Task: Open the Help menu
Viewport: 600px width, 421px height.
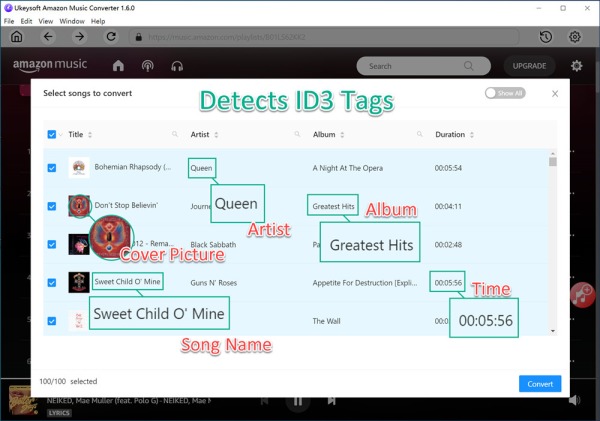Action: pos(98,21)
